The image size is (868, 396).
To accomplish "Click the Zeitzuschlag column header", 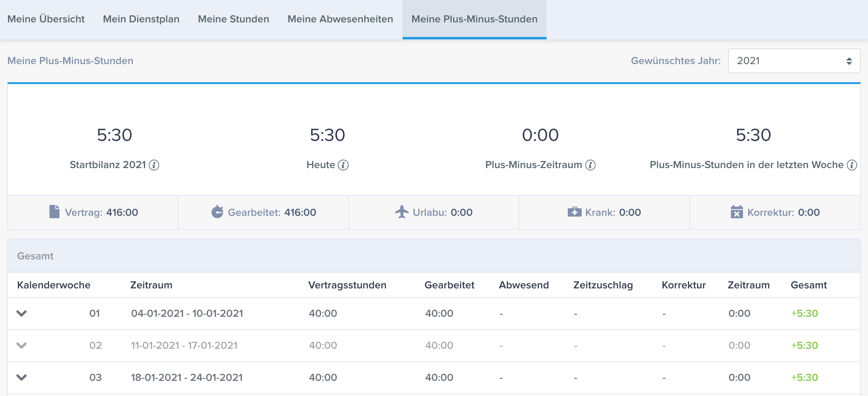I will (x=603, y=285).
